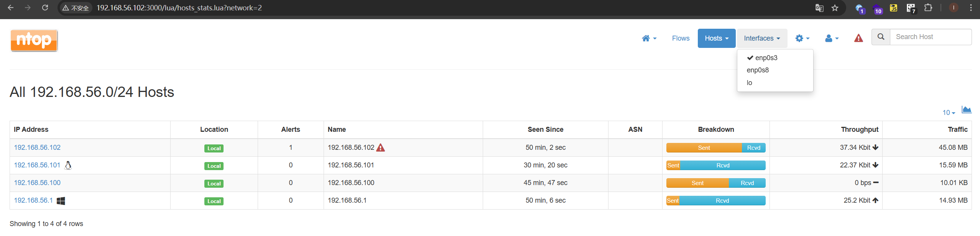The image size is (980, 236).
Task: Open the user account menu icon
Action: point(832,38)
